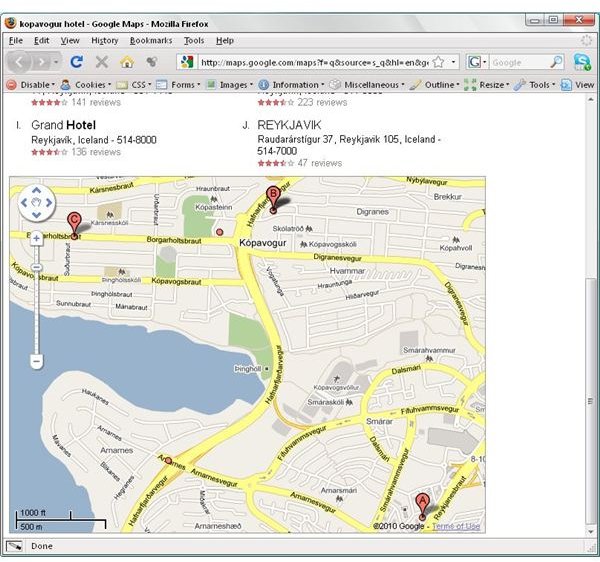Go to Home page icon
Viewport: 600px width, 562px height.
pos(127,62)
